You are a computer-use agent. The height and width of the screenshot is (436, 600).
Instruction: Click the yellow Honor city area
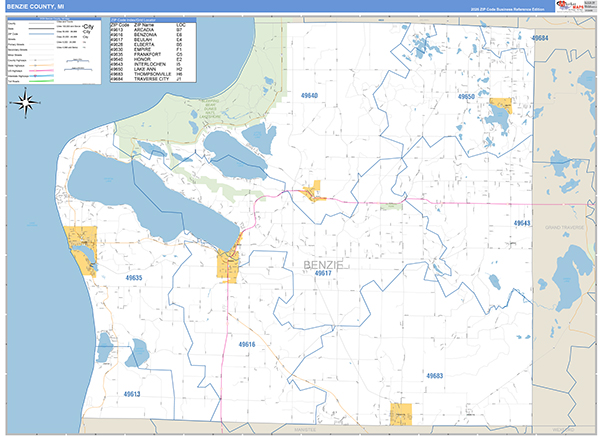(318, 190)
